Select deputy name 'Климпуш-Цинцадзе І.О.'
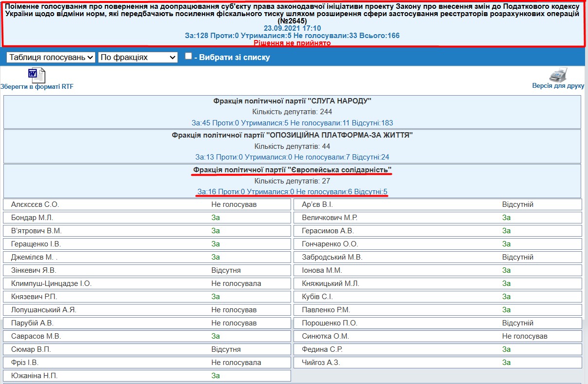 click(51, 283)
